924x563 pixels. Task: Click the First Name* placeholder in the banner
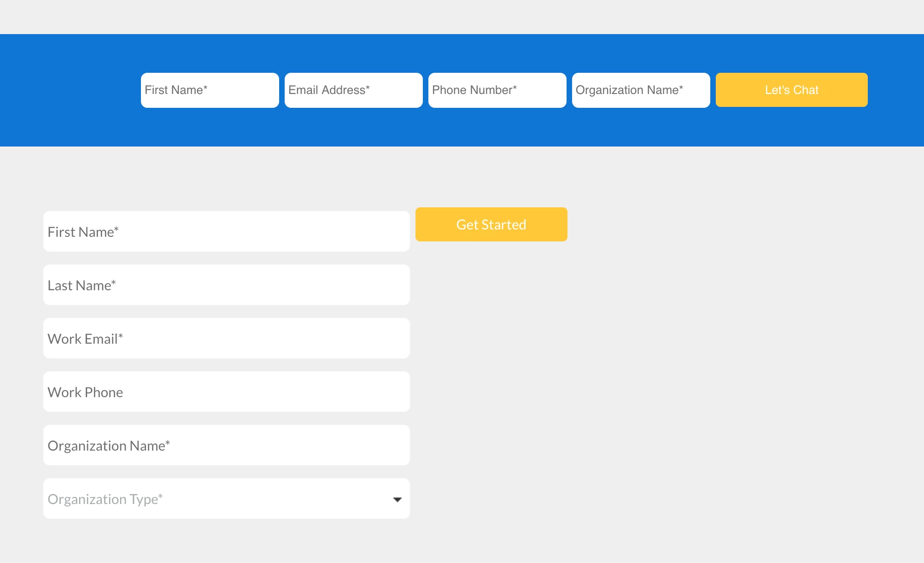(x=176, y=90)
